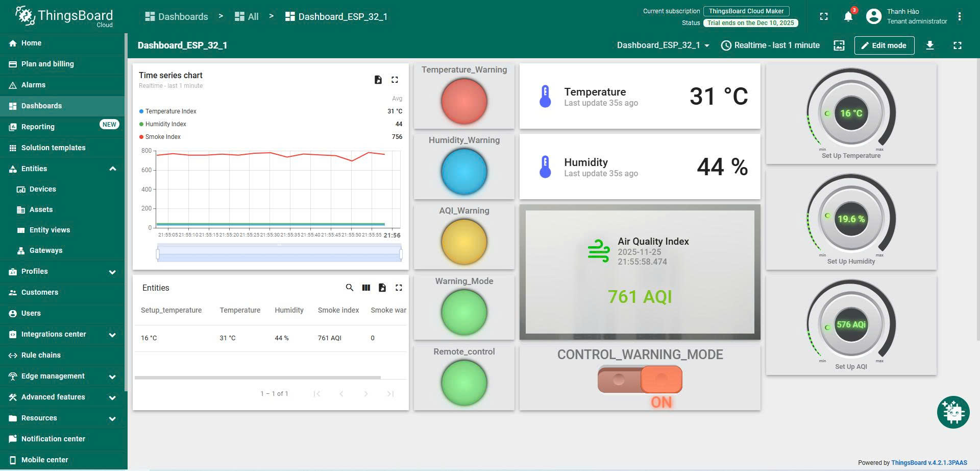Click the Set Up Temperature knob

[x=851, y=113]
